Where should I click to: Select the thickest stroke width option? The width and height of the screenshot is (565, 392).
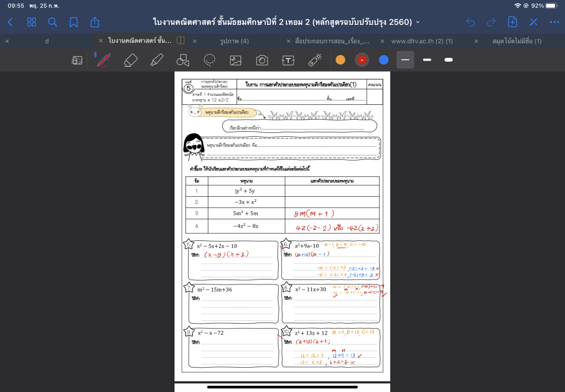click(449, 60)
